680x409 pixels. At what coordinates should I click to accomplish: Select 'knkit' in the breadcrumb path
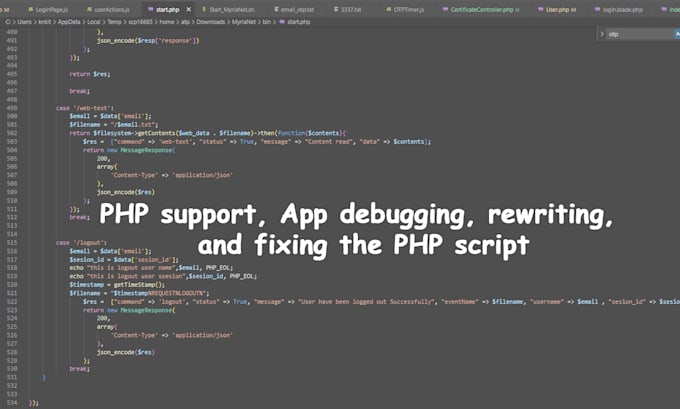tap(45, 22)
